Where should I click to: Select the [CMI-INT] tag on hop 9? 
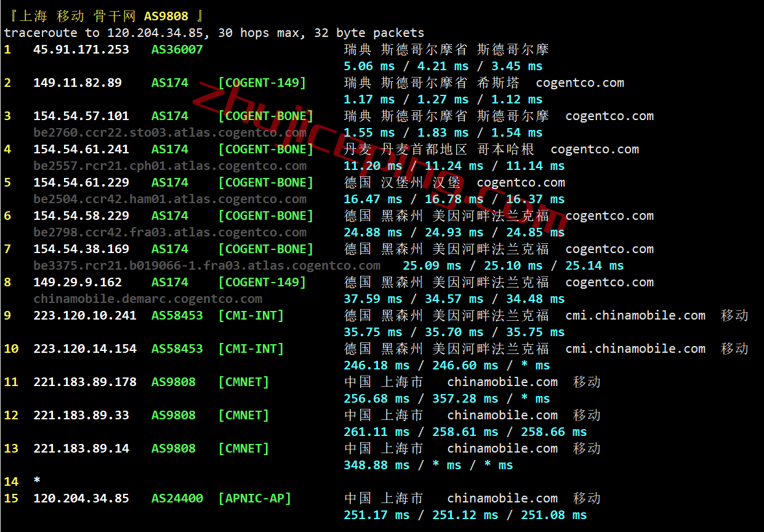click(251, 315)
